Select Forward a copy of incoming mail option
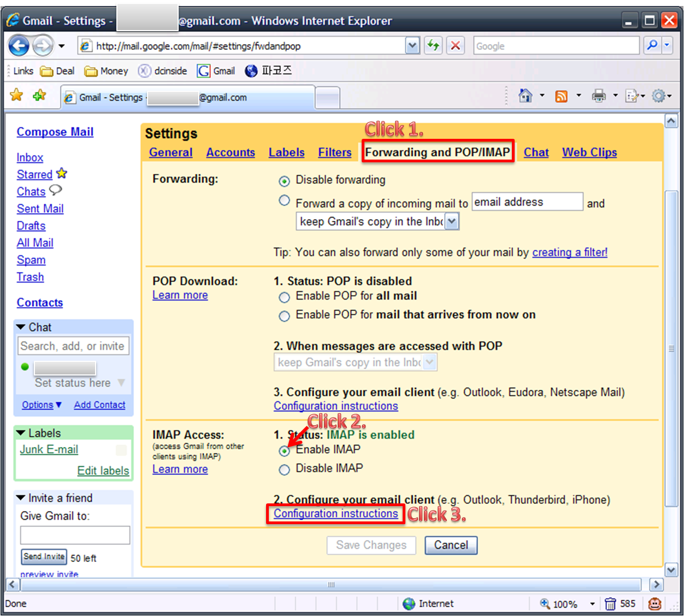The width and height of the screenshot is (684, 616). tap(284, 201)
